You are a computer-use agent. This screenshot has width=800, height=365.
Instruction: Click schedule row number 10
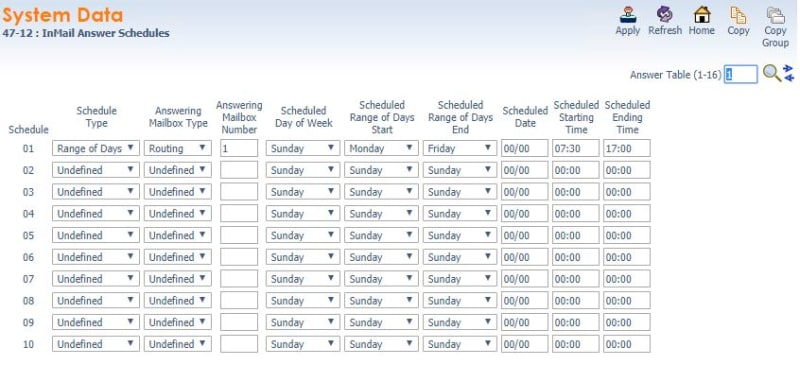click(29, 344)
